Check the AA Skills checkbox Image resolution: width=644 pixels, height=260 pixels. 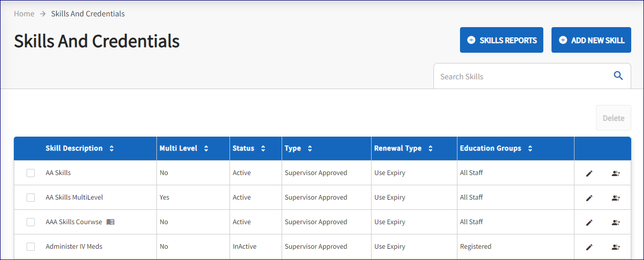31,173
